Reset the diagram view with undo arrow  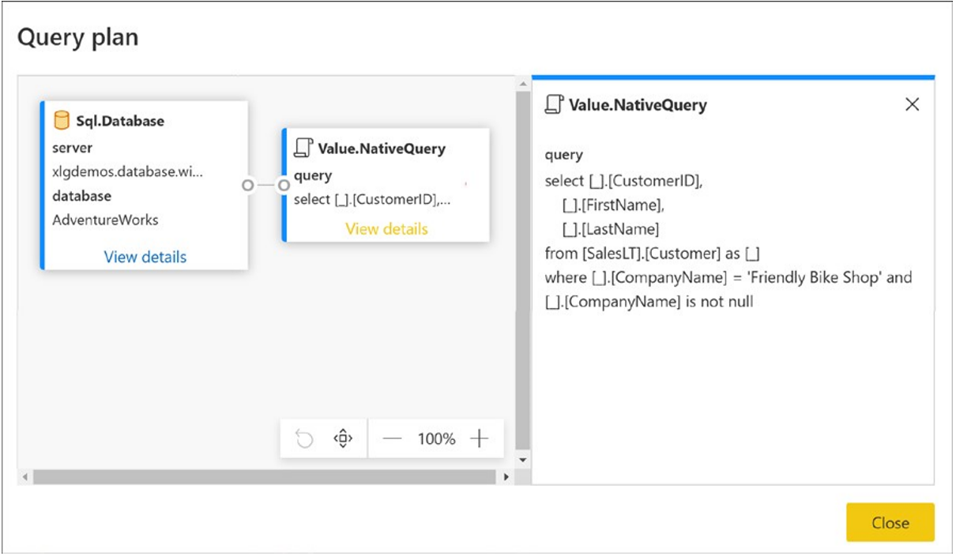(x=304, y=438)
